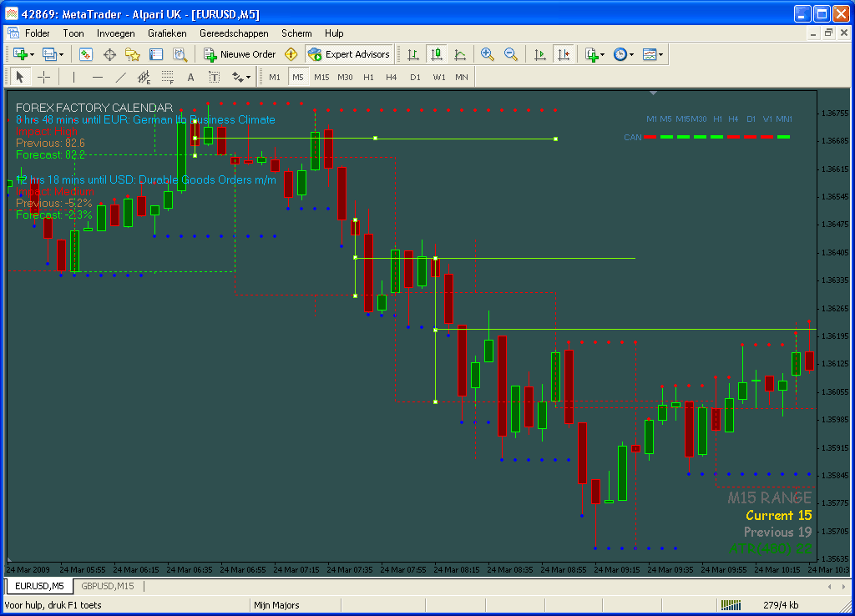Toggle the Expert Advisors button
Screen dimensions: 855x616
(349, 54)
